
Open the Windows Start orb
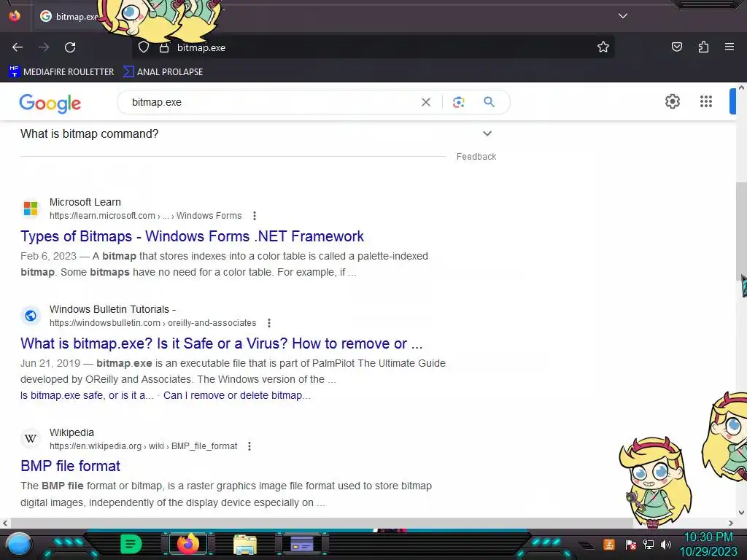coord(18,544)
